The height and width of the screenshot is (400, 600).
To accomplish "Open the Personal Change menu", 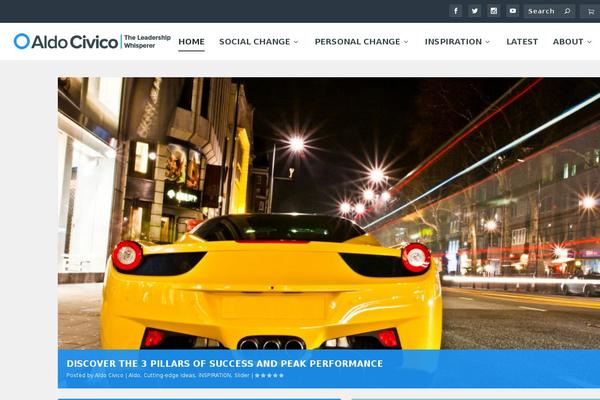I will [357, 41].
